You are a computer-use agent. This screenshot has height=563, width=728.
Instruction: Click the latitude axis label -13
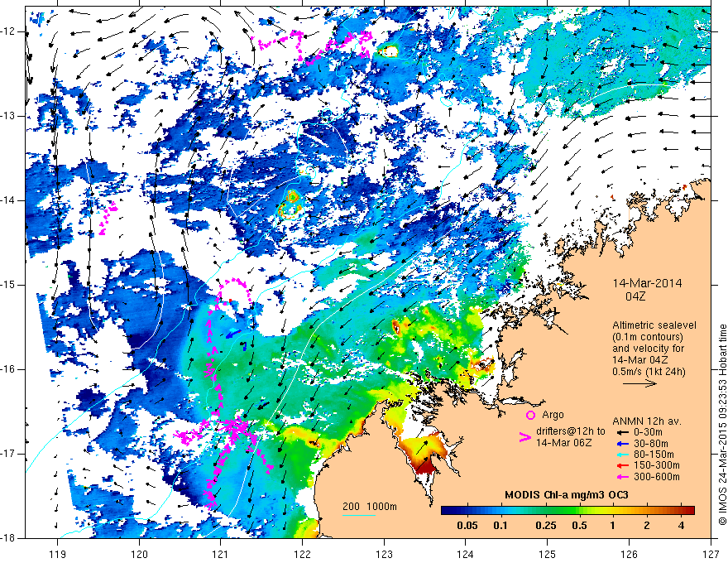pos(8,116)
